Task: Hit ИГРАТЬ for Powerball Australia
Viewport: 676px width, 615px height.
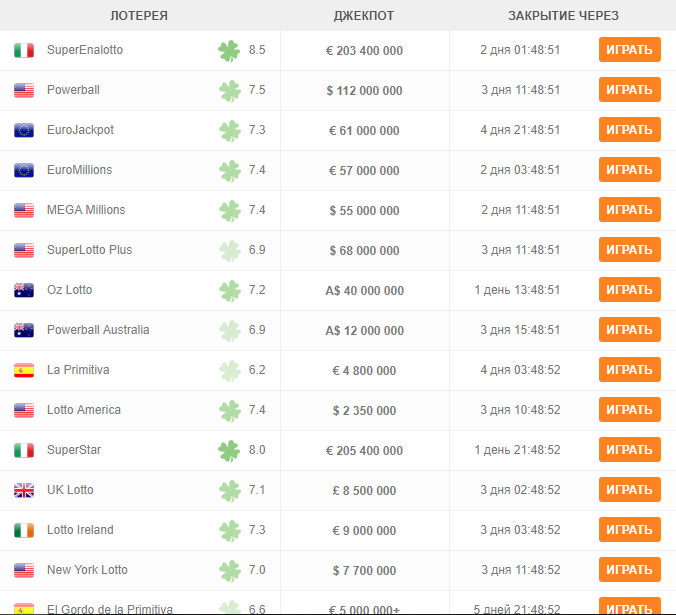Action: click(629, 330)
